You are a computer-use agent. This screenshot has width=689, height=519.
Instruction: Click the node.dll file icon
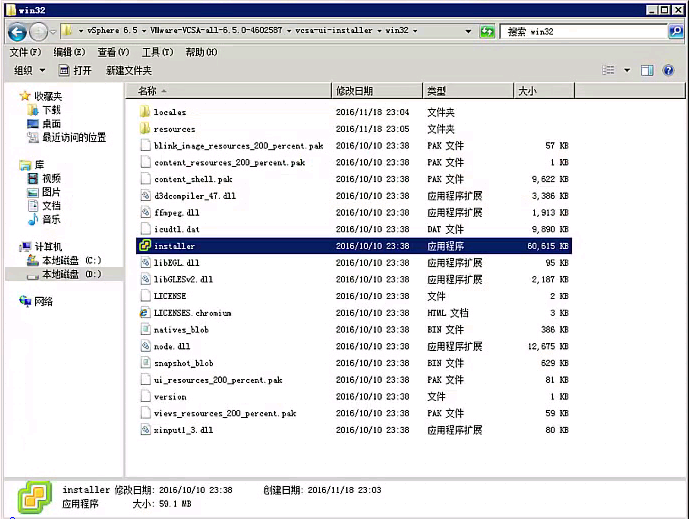click(145, 346)
